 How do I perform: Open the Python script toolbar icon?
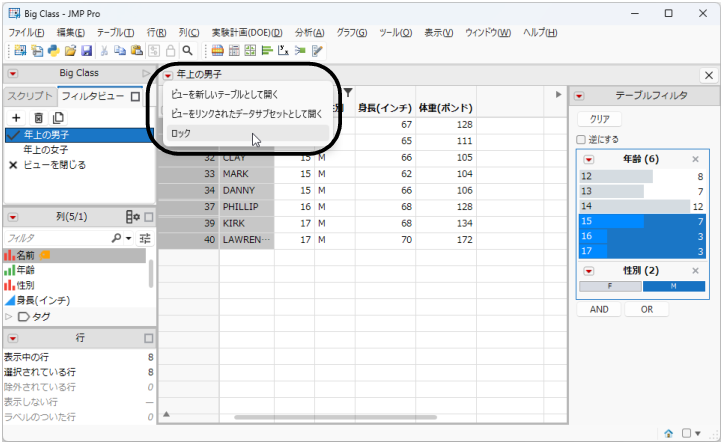click(53, 50)
